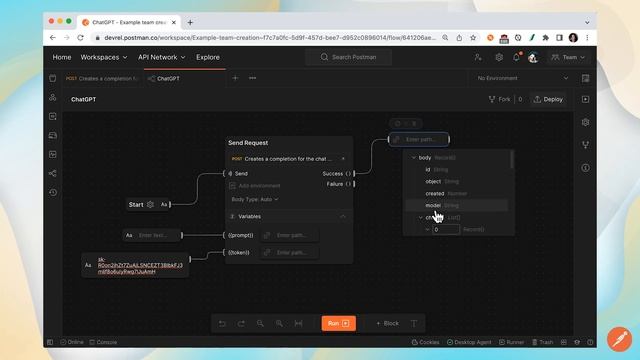Open the Flows sidebar icon
Screen dimensions: 640x360
point(53,173)
